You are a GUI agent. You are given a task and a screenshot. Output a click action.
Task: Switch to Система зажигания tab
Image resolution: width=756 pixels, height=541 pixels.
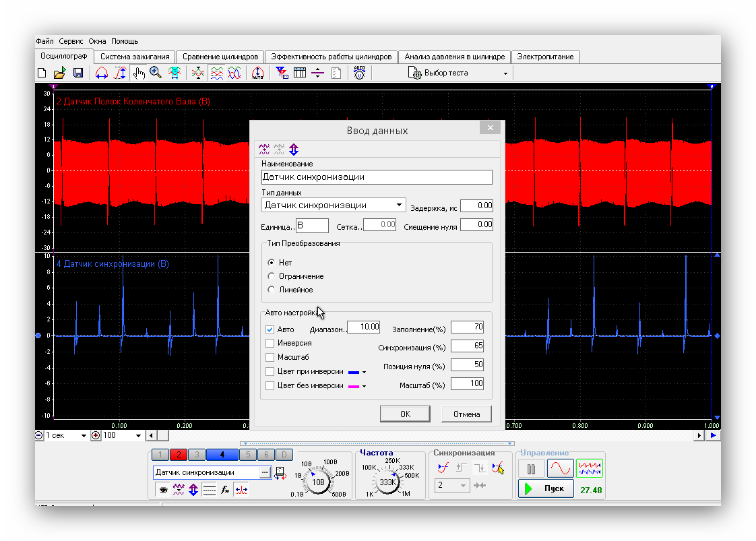click(135, 57)
